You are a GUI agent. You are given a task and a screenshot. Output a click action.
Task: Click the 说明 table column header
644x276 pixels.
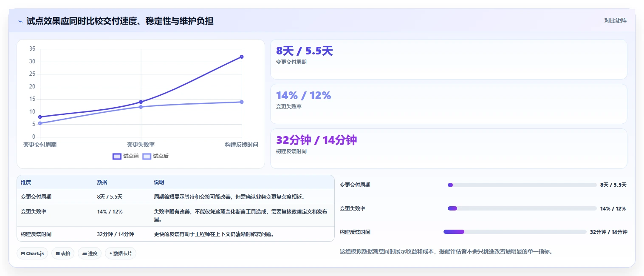tap(159, 182)
